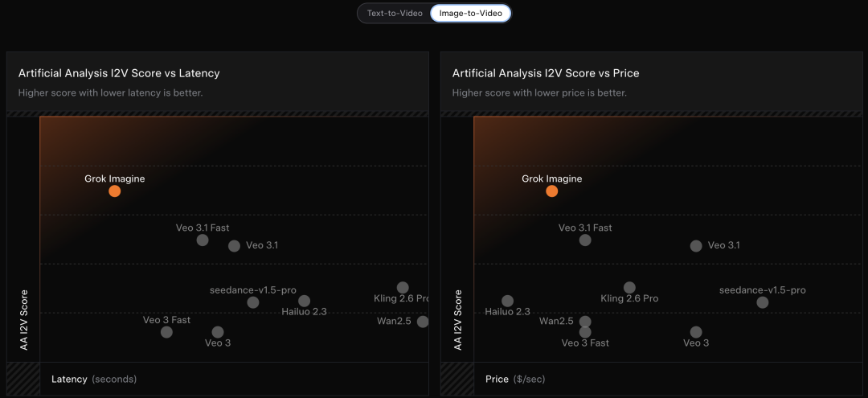Select Veo 3 point in Latency chart

[x=218, y=332]
